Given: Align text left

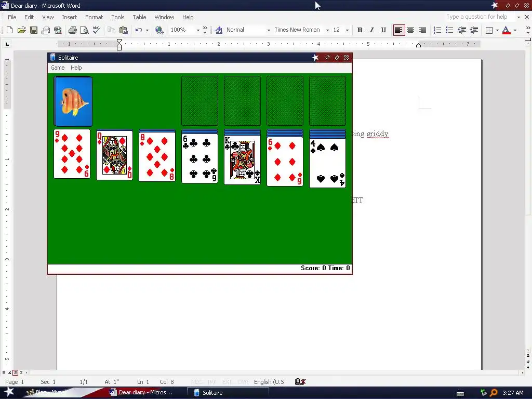Looking at the screenshot, I should [x=398, y=30].
